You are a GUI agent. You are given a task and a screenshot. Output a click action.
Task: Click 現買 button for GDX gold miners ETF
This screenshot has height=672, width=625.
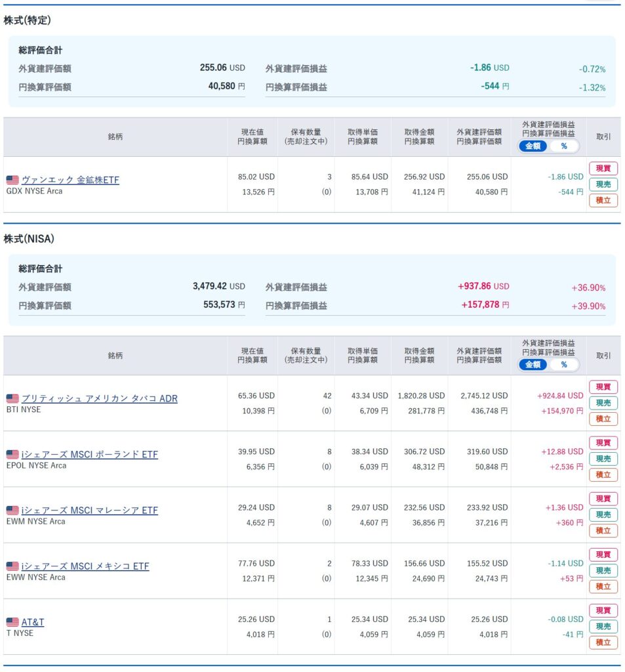603,169
